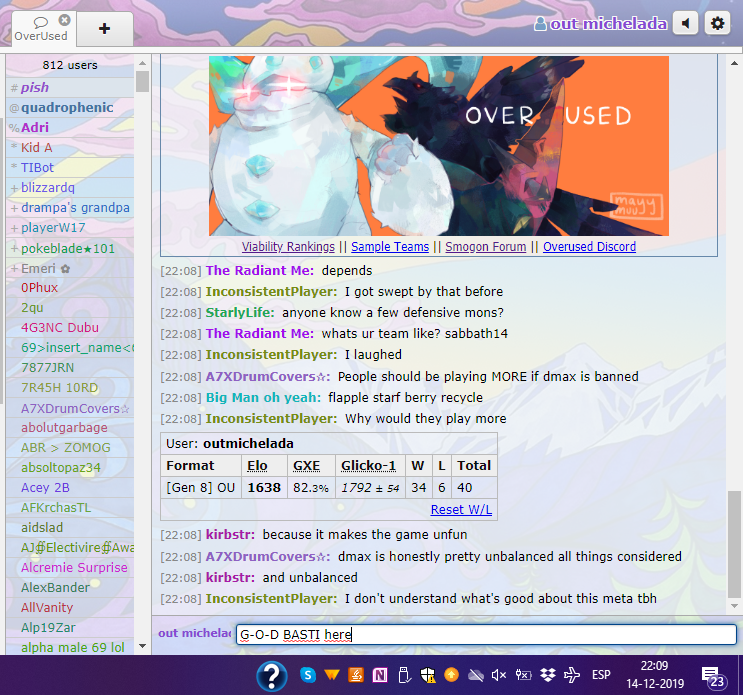
Task: Select user 0Phux in the list
Action: 70,288
